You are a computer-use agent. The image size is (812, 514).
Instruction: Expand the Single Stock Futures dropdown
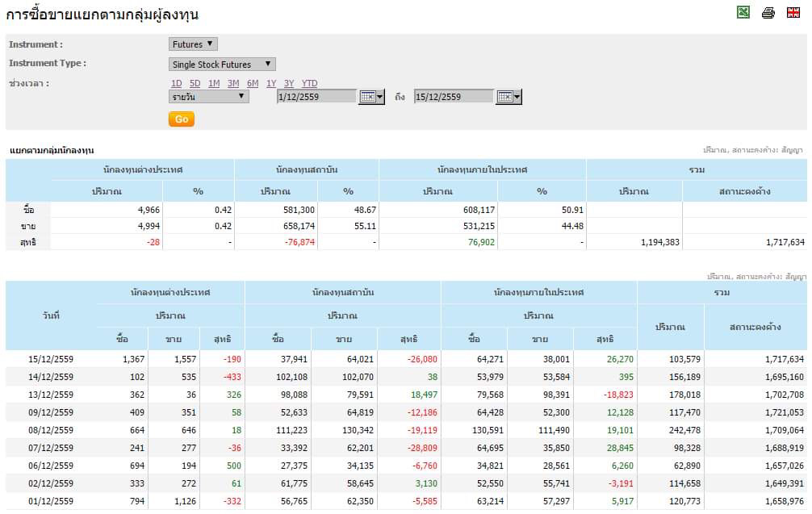coord(222,65)
